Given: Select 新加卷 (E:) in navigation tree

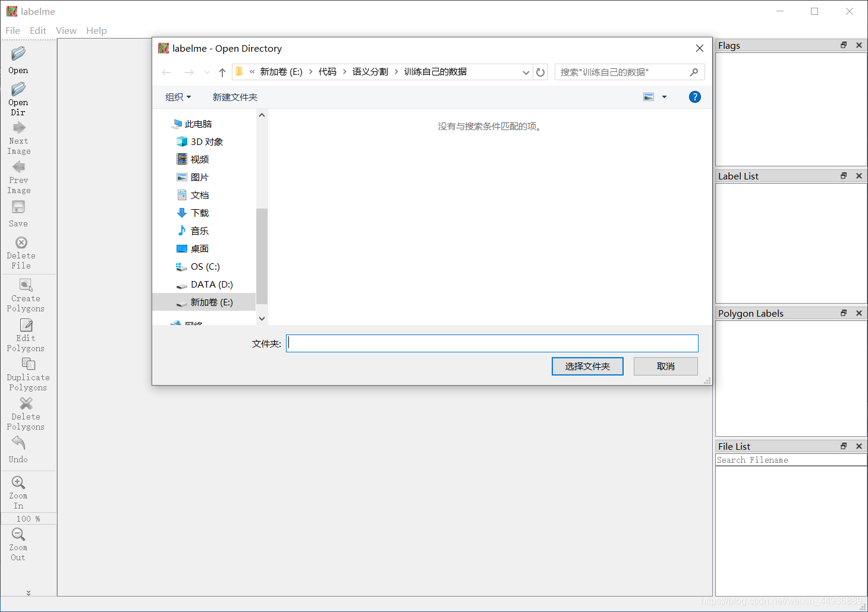Looking at the screenshot, I should 204,302.
